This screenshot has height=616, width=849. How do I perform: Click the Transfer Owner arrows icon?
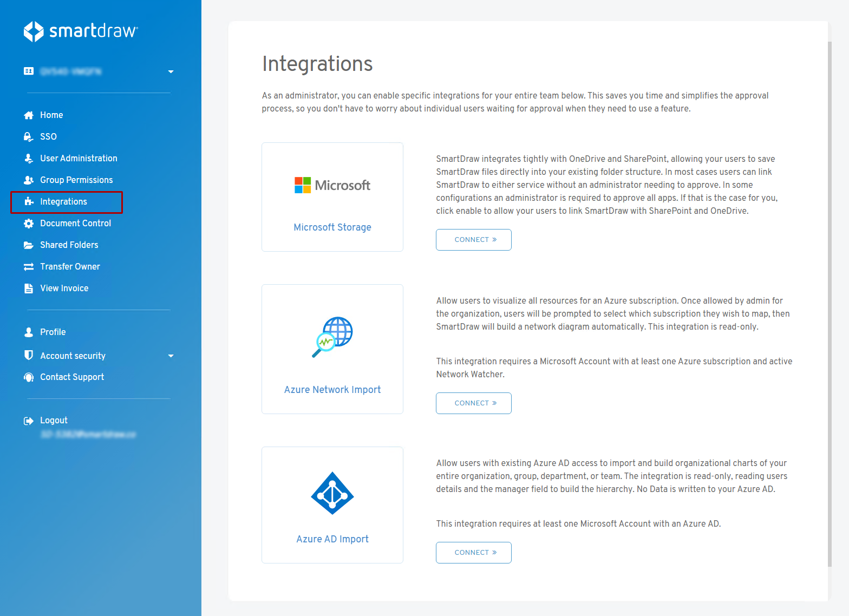pos(29,267)
